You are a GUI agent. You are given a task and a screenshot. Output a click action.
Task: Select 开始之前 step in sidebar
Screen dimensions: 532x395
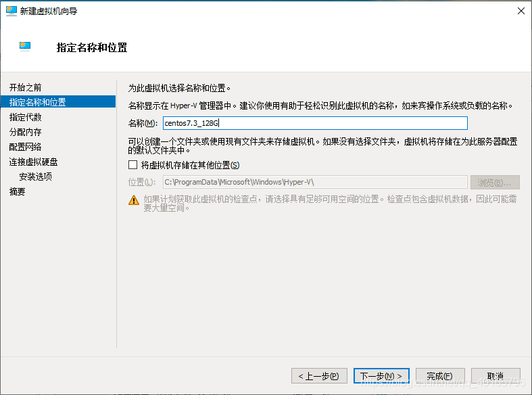[x=26, y=87]
